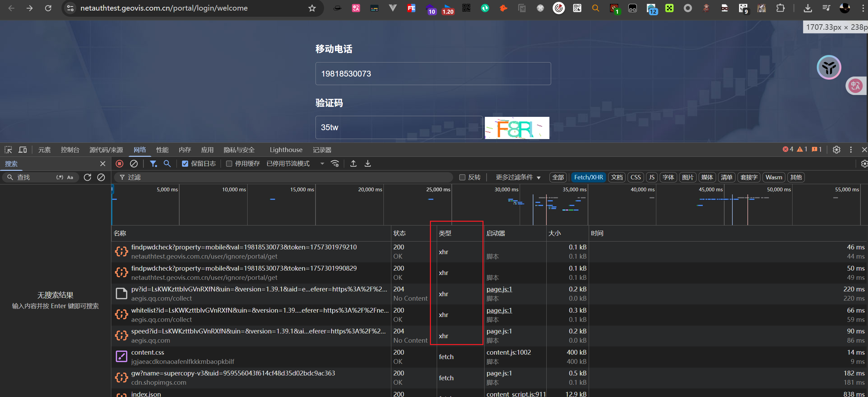The height and width of the screenshot is (397, 868).
Task: Open the network search magnifier
Action: point(167,164)
